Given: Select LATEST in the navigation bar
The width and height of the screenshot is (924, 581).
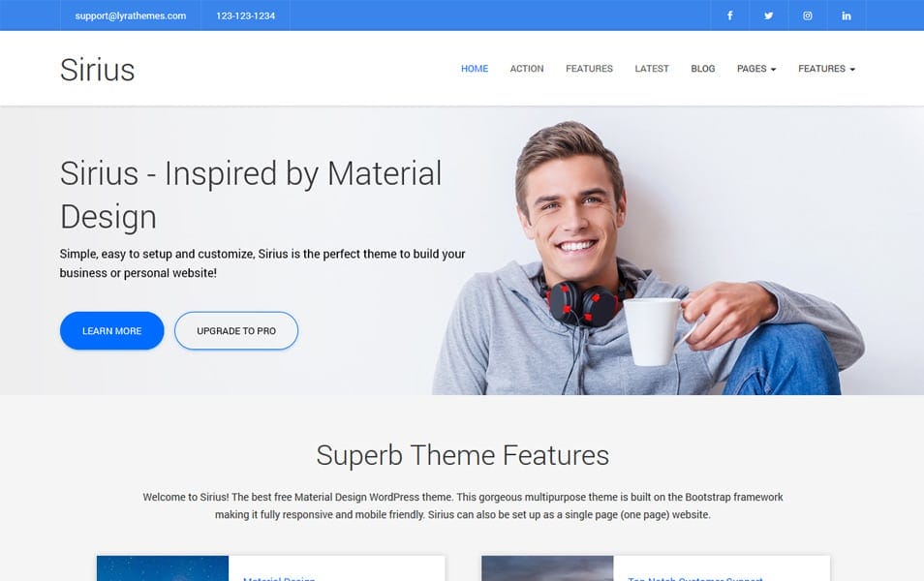Looking at the screenshot, I should 652,69.
